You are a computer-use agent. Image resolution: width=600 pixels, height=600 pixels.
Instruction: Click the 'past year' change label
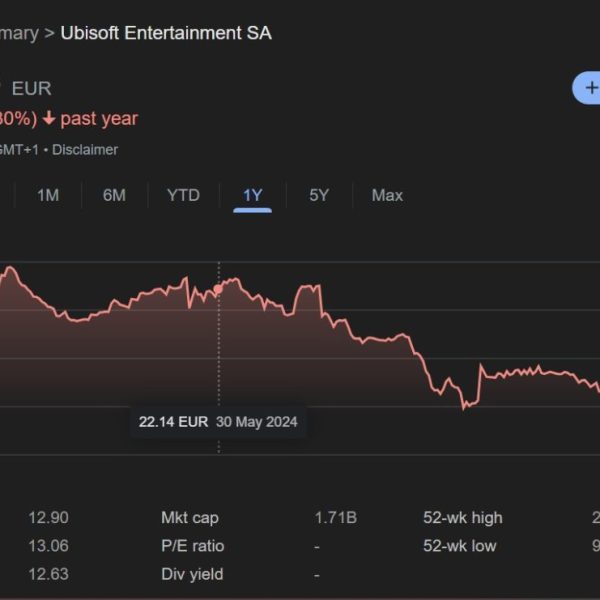[99, 119]
